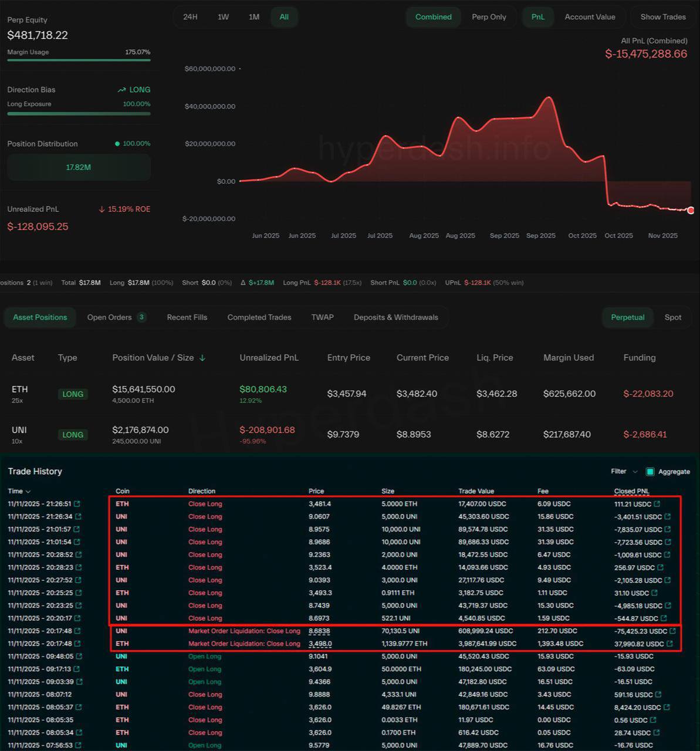Click the Margin Usage progress bar
The image size is (700, 751).
(x=79, y=60)
